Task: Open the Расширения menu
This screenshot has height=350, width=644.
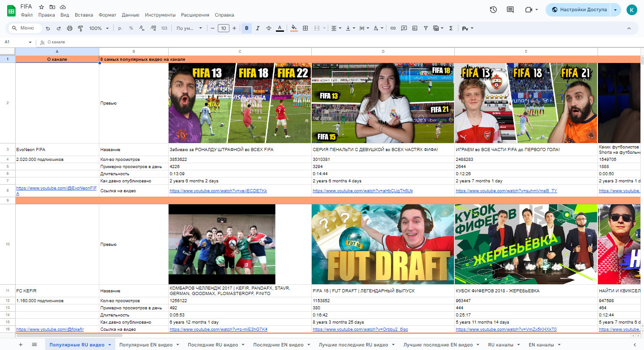Action: [195, 15]
